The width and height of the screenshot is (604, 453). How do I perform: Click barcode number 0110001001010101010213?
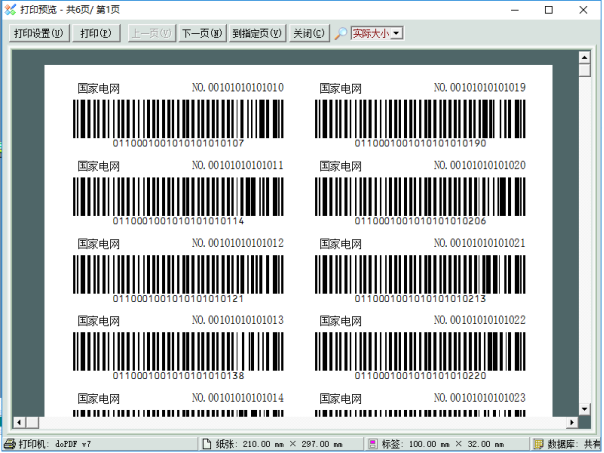tap(420, 299)
